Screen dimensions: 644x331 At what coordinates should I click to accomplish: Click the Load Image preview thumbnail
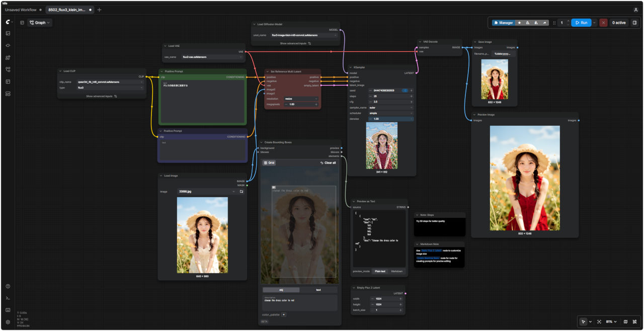(202, 235)
